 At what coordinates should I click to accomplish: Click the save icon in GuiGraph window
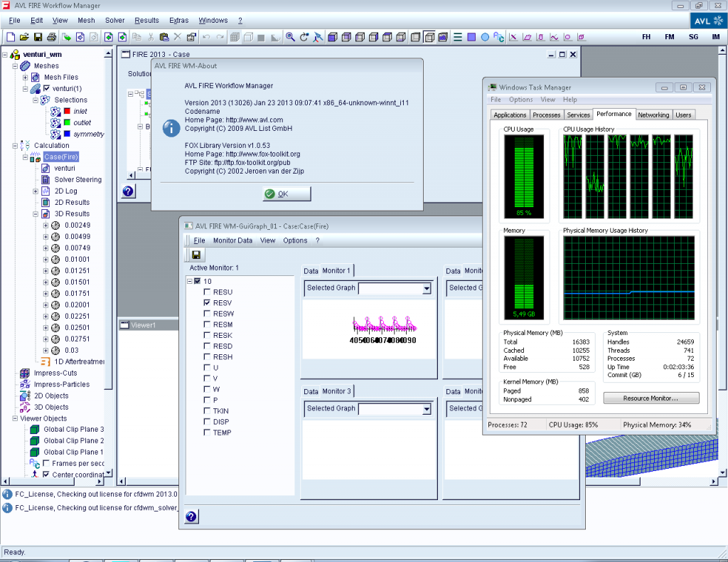(x=196, y=255)
